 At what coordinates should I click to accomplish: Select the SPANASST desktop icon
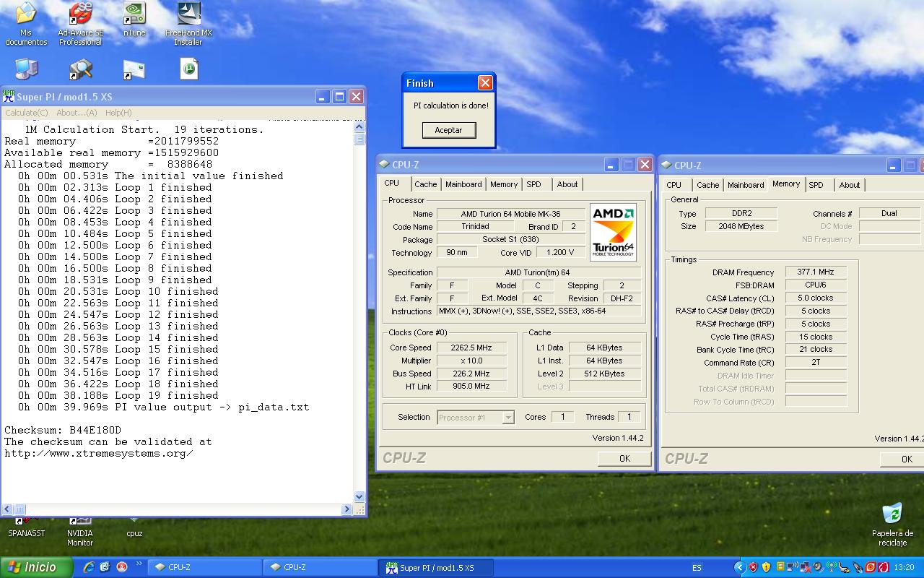(27, 527)
